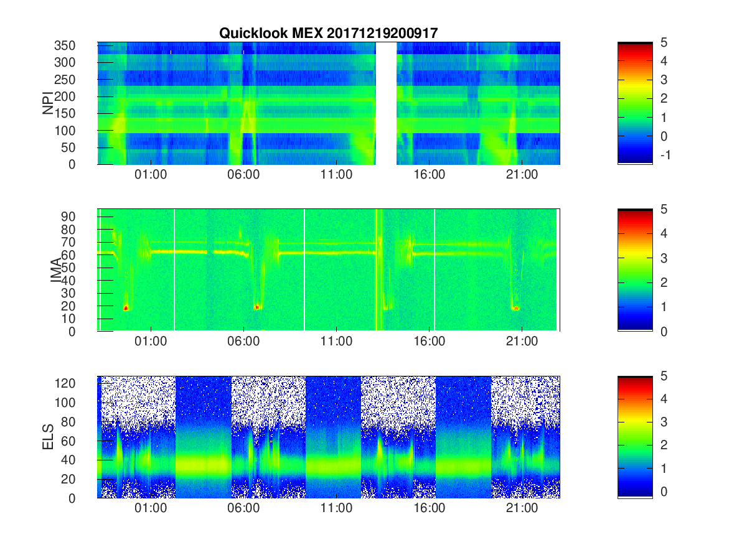The width and height of the screenshot is (747, 560).
Task: Click the 0 label on IMA colorbar
Action: 664,331
